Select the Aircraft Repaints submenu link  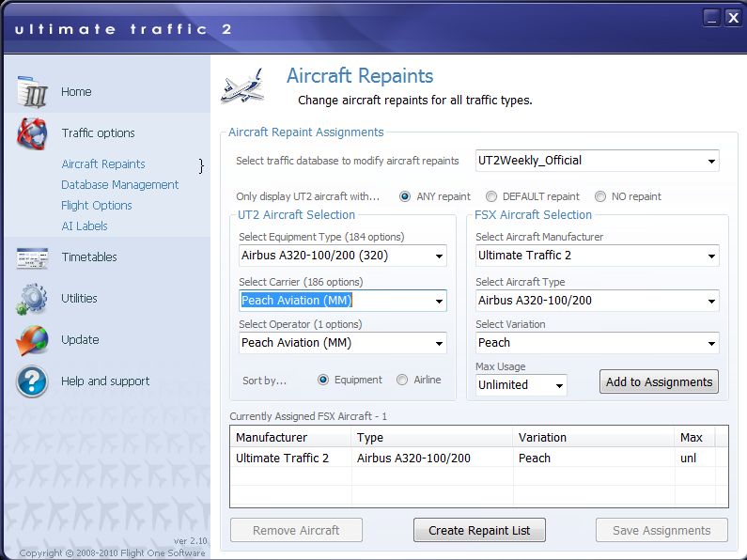pos(103,163)
